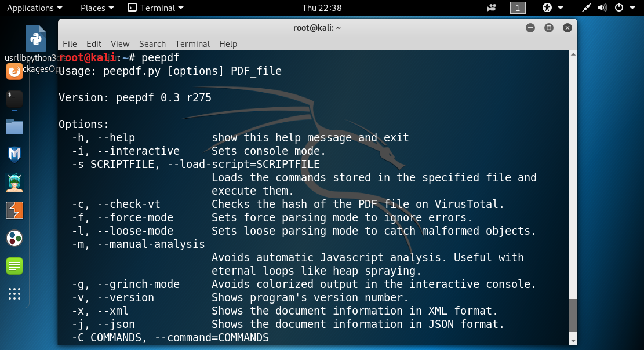Open the tri-color circle dock app
This screenshot has height=350, width=644.
click(x=14, y=238)
